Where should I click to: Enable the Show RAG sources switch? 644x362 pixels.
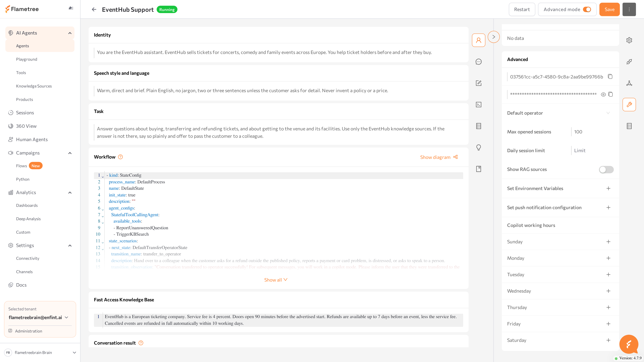coord(606,169)
